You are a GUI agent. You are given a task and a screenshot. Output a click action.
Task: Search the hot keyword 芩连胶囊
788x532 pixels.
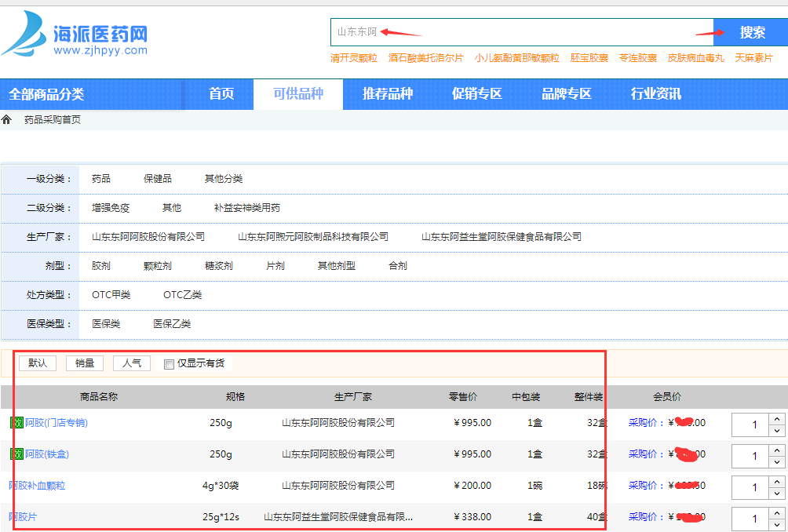click(638, 58)
